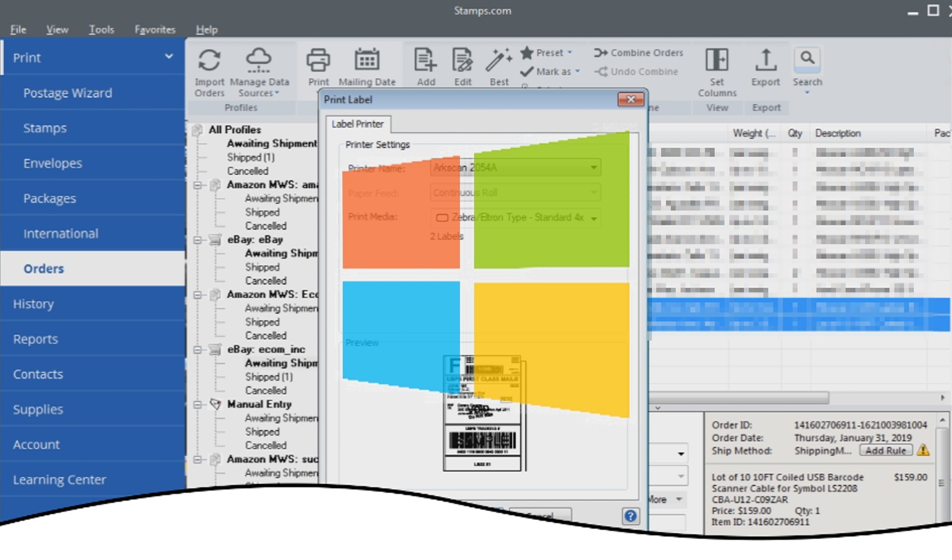Collapse the eBay: ecom_inc tree node
The image size is (952, 560).
[198, 349]
